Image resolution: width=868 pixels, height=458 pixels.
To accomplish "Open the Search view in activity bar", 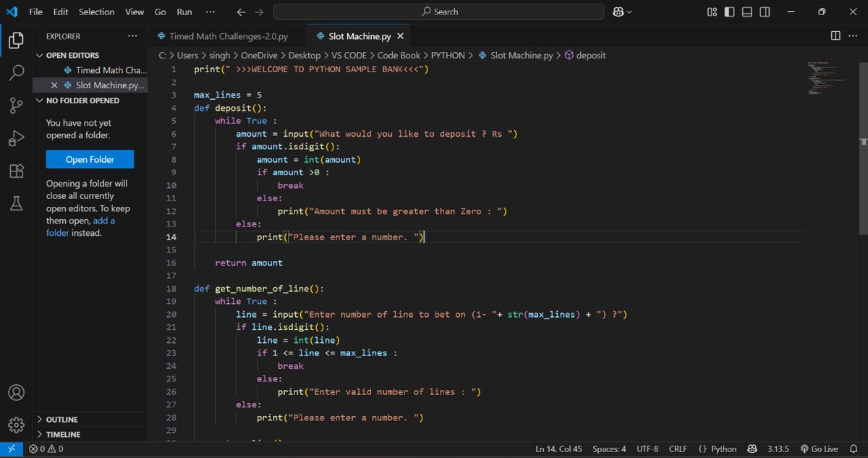I will [x=16, y=73].
